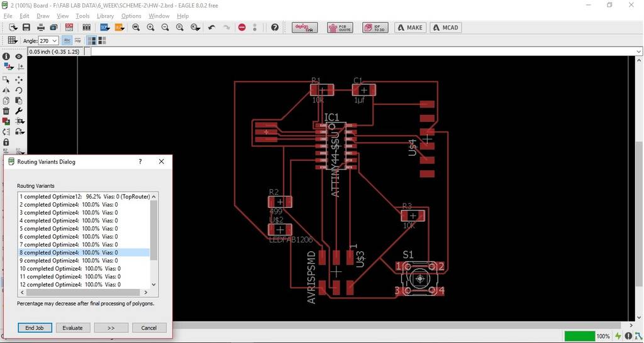Expand the grid settings dropdown
This screenshot has height=343, width=644.
point(12,40)
